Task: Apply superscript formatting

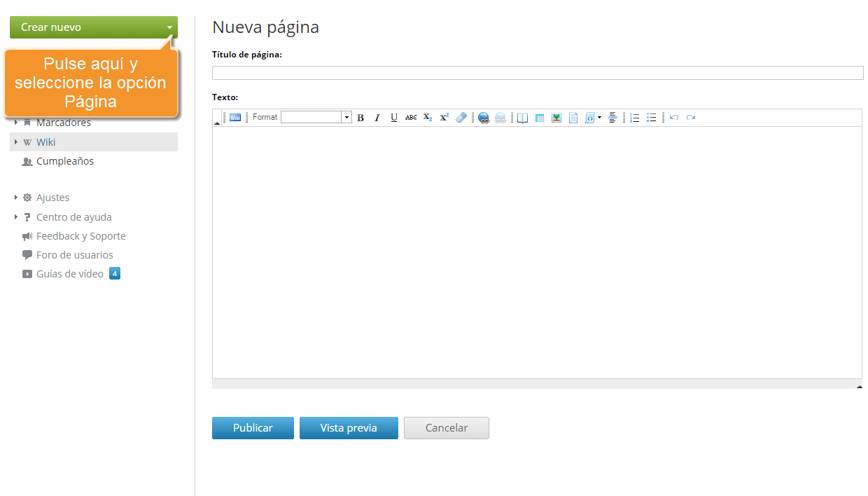Action: [x=444, y=118]
